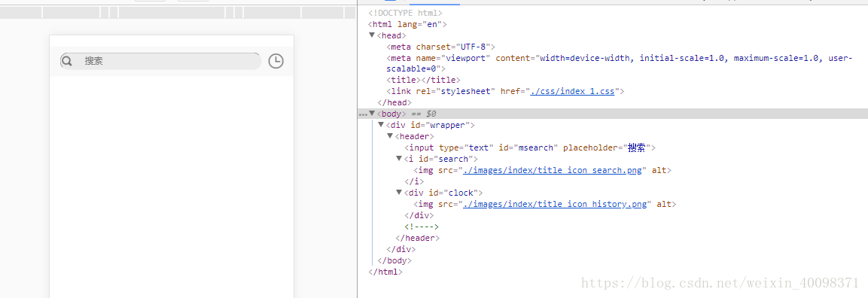Collapse the div id="clock" node triangle
The height and width of the screenshot is (298, 868).
point(399,193)
